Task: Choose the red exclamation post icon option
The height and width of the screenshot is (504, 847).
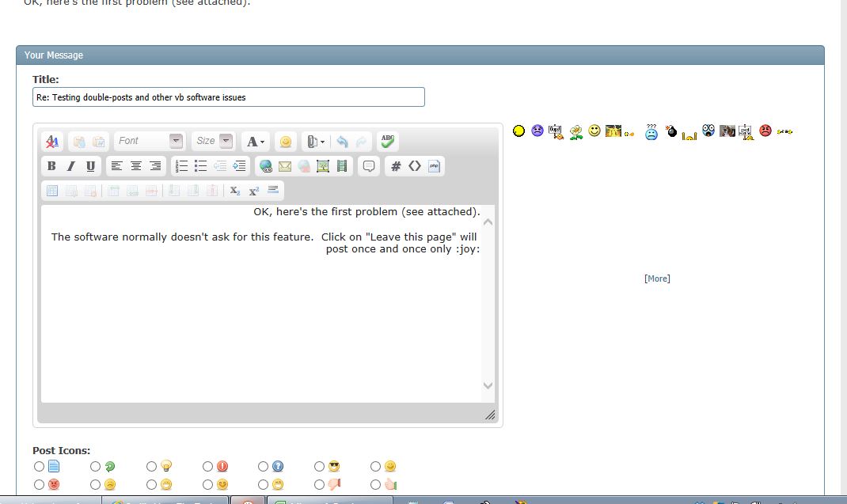Action: point(208,467)
